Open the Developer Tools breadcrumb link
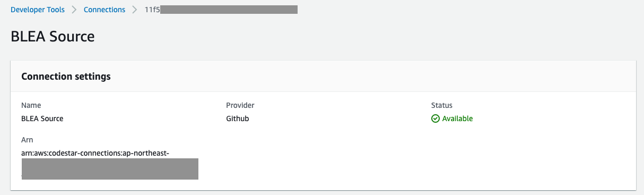Screen dimensions: 644x195 pyautogui.click(x=38, y=10)
